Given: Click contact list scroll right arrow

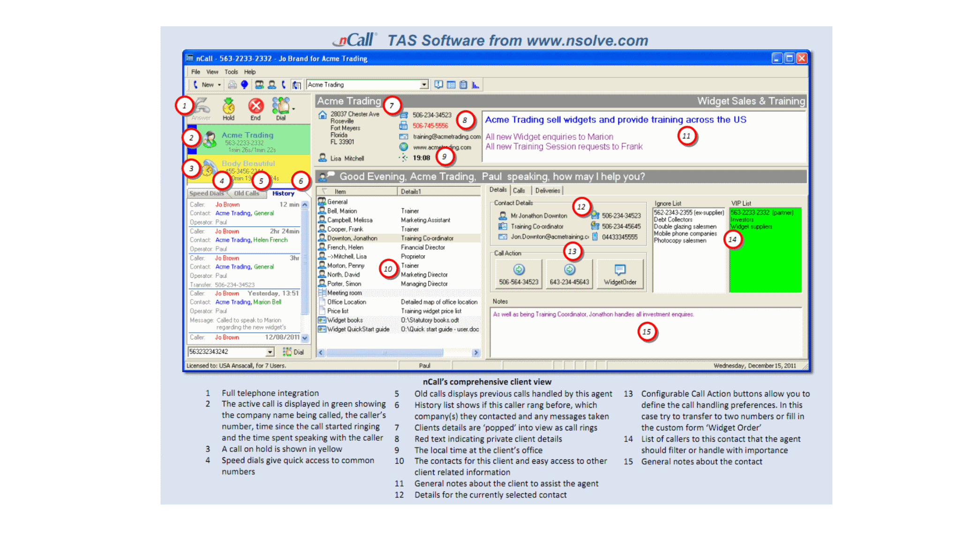Looking at the screenshot, I should [x=476, y=352].
